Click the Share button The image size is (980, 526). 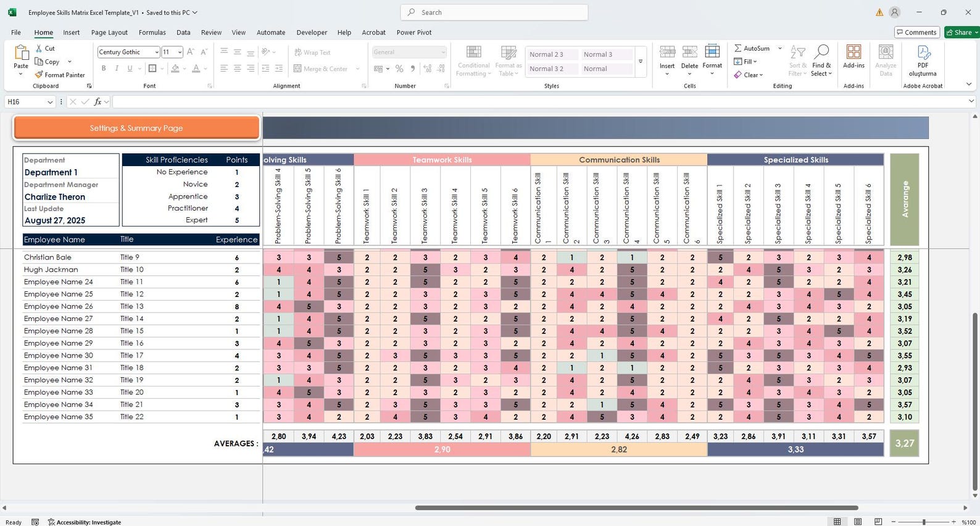(961, 32)
